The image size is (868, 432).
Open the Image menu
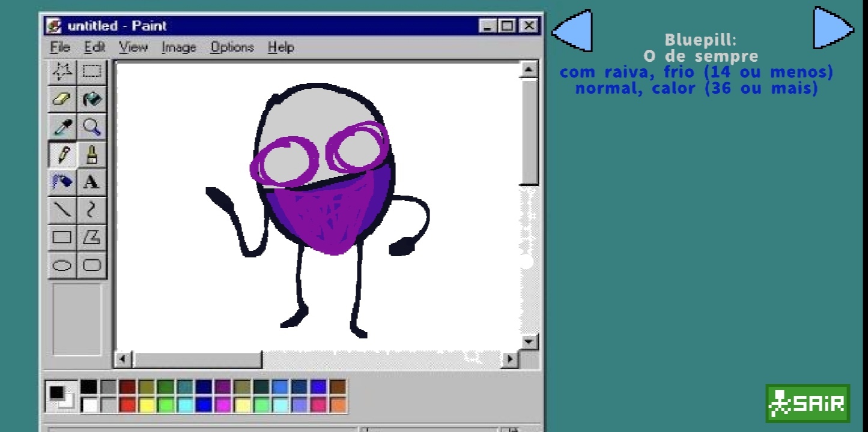[179, 47]
